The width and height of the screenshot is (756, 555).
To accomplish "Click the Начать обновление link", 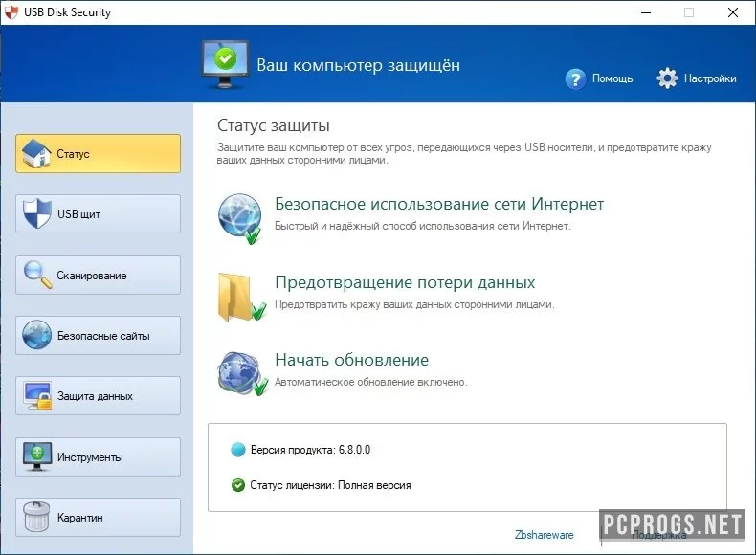I will pos(351,360).
